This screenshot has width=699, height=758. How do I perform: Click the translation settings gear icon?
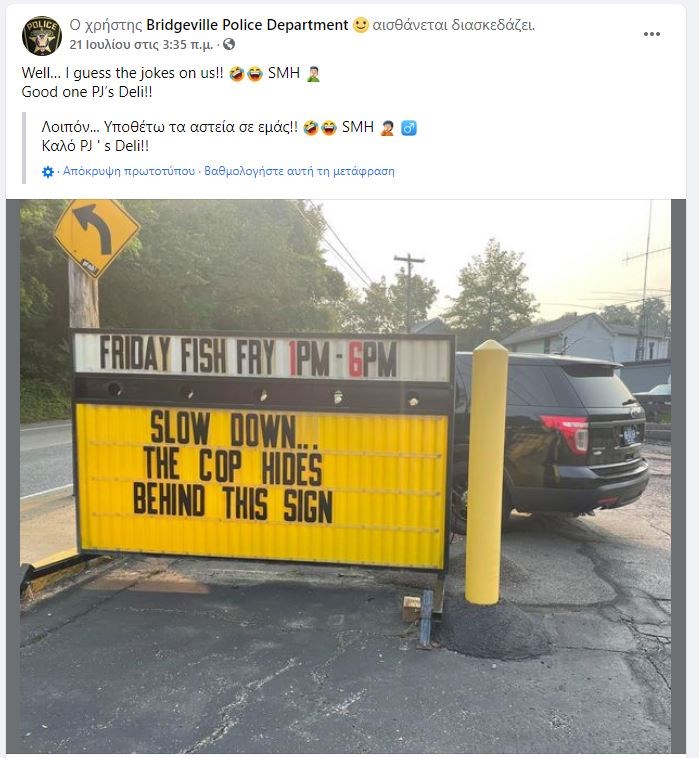tap(48, 172)
